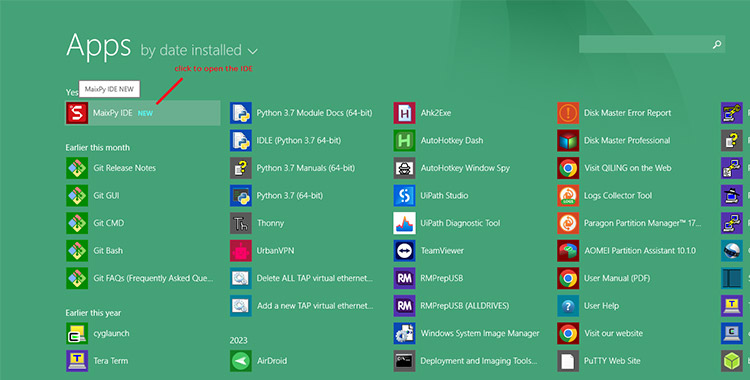The image size is (750, 380).
Task: Launch Deployment and Imaging Tools icon
Action: tap(404, 360)
